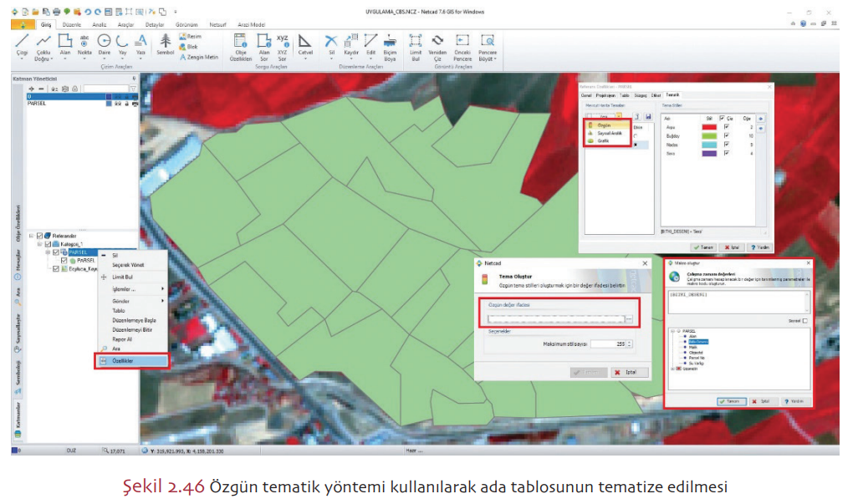Toggle the Referanslar checkbox in the tree
The image size is (863, 504).
click(x=39, y=236)
